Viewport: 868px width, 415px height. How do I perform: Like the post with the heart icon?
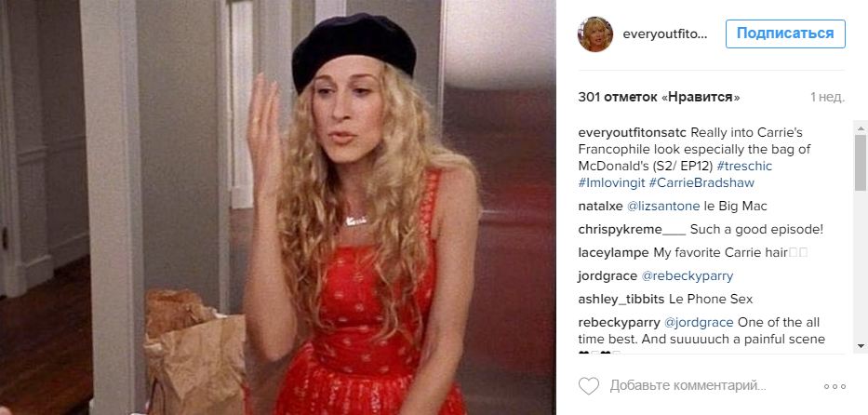click(589, 385)
